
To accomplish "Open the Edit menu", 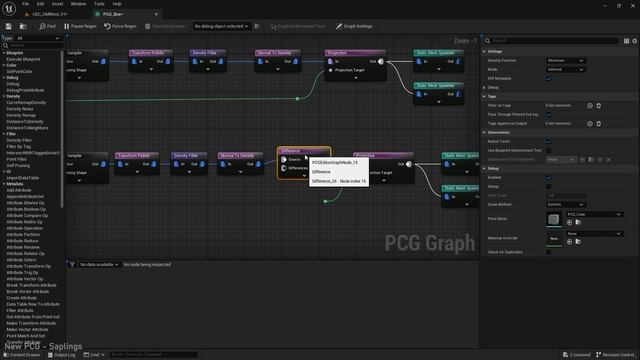I will point(40,4).
